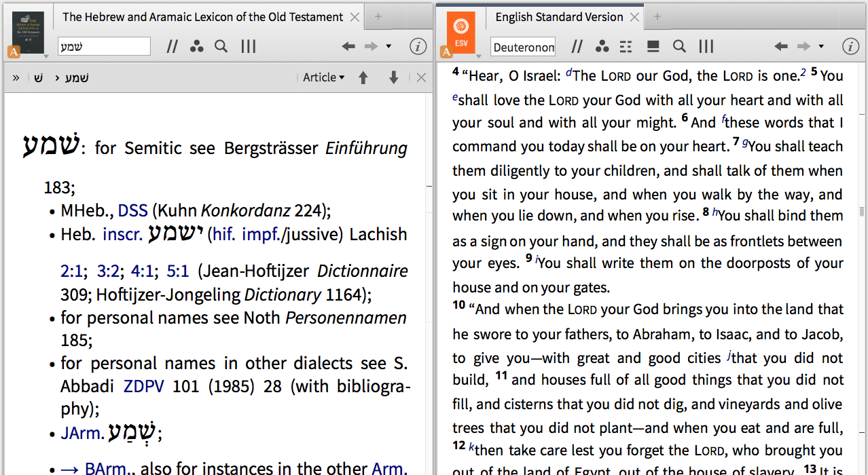Toggle parallel panes with the // icon
Screen dimensions: 868x475
(172, 46)
